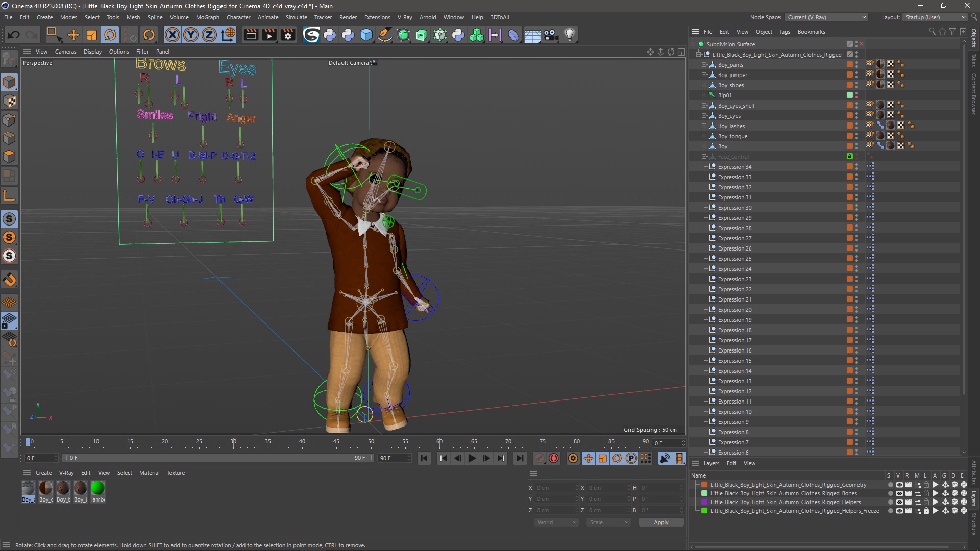Image resolution: width=980 pixels, height=551 pixels.
Task: Click the Camera icon in toolbar
Action: [x=551, y=35]
